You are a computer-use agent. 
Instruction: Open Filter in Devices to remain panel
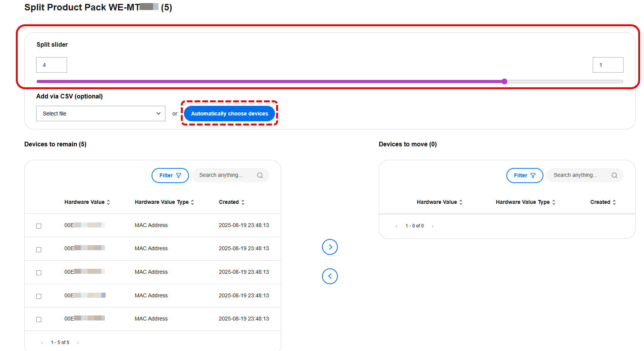[170, 175]
